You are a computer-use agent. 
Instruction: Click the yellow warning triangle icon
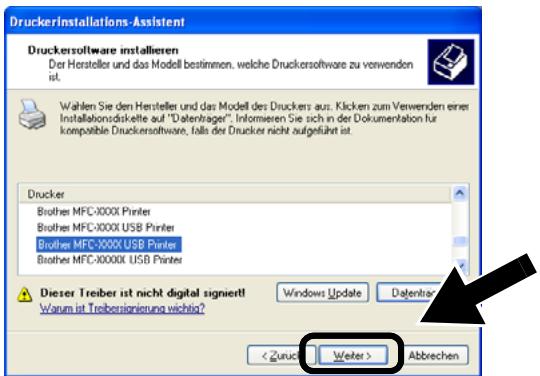point(25,295)
